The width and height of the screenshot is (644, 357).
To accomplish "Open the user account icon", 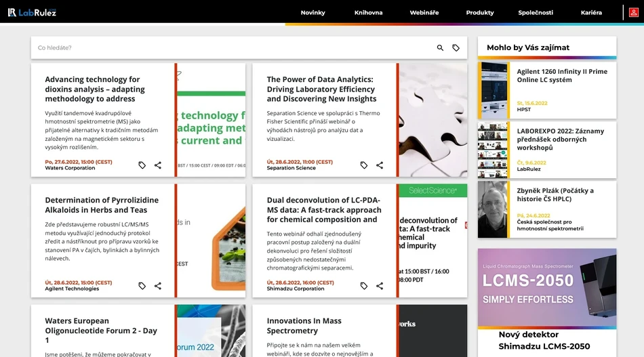I will pyautogui.click(x=634, y=12).
